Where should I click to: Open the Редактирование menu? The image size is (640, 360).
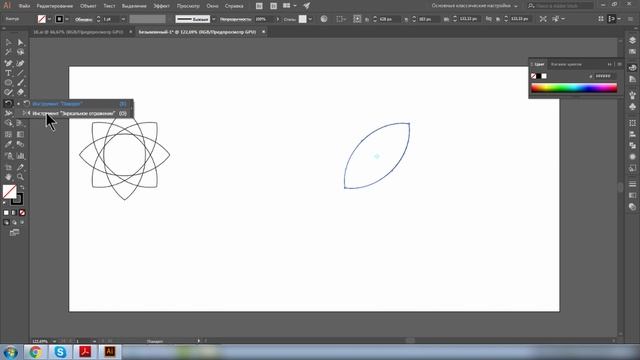click(x=55, y=6)
